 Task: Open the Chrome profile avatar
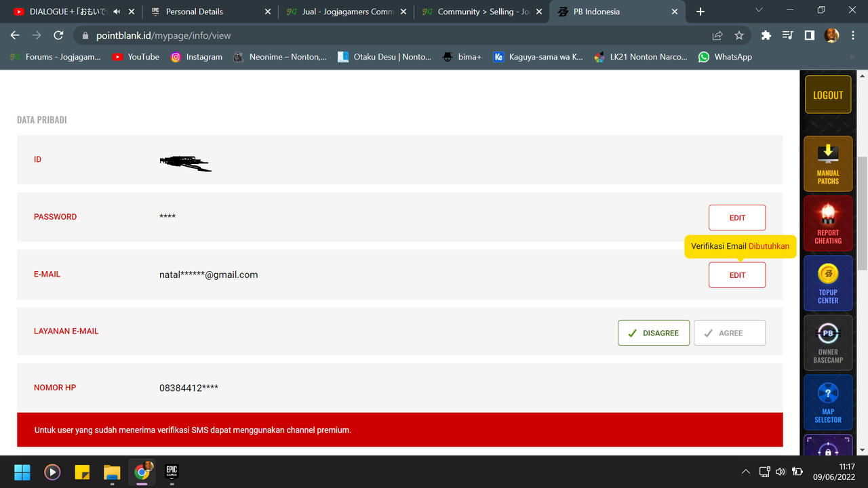pyautogui.click(x=831, y=35)
